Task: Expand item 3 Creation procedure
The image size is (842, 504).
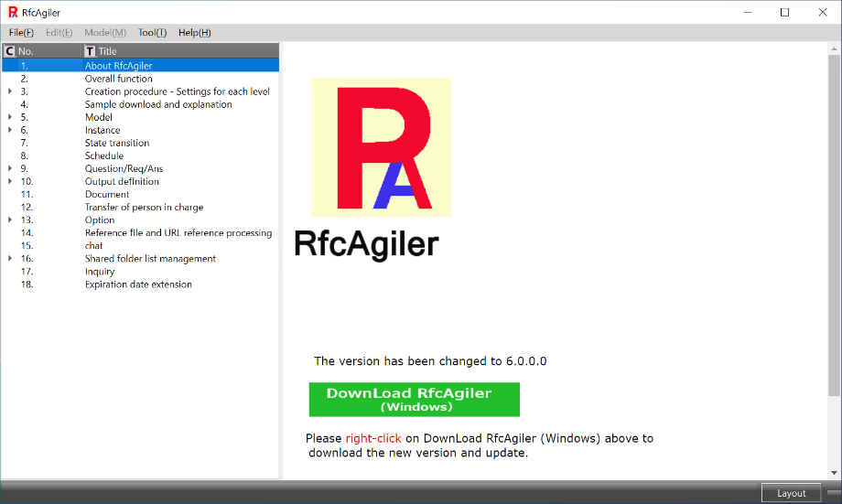Action: (x=10, y=91)
